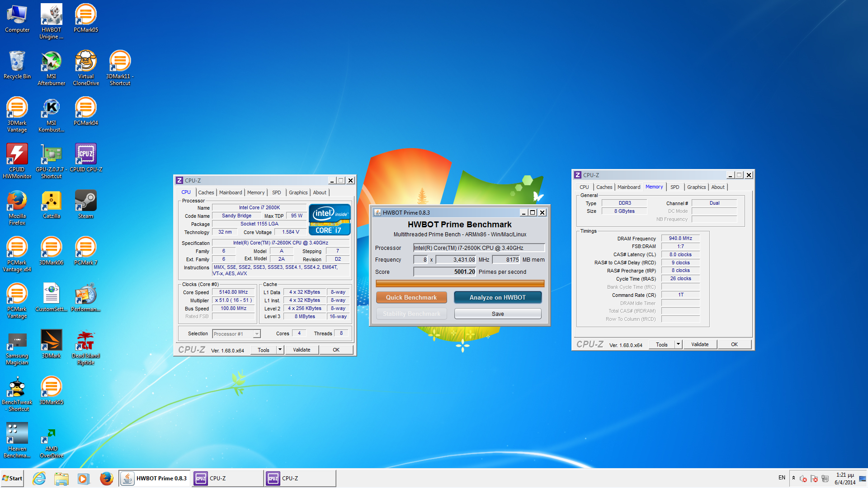Click Validate in left CPU-Z window
868x488 pixels.
(x=302, y=350)
